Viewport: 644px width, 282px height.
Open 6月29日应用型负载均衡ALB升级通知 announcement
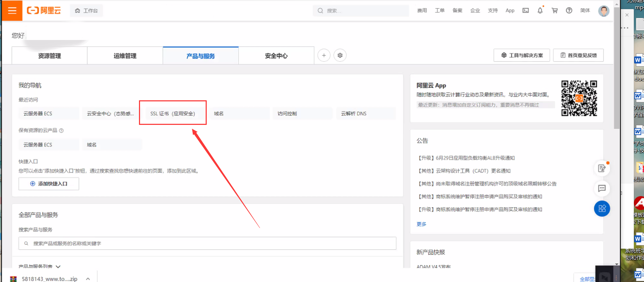click(466, 158)
